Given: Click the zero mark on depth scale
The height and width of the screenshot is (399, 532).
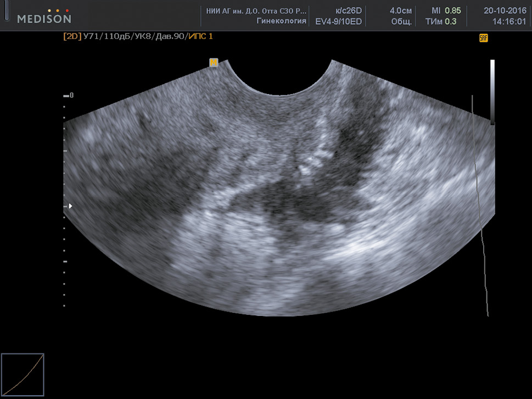Looking at the screenshot, I should coord(71,96).
